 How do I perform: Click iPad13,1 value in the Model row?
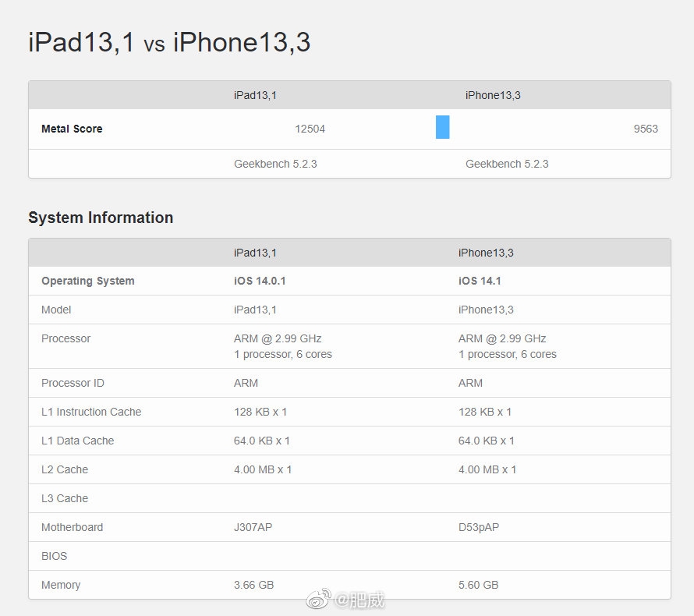[x=255, y=310]
